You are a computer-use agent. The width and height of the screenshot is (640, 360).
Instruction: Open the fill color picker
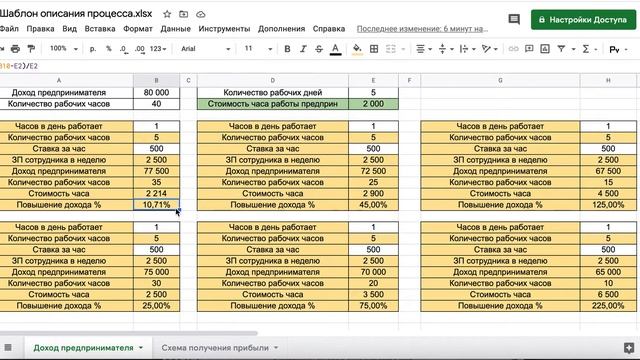(x=357, y=49)
